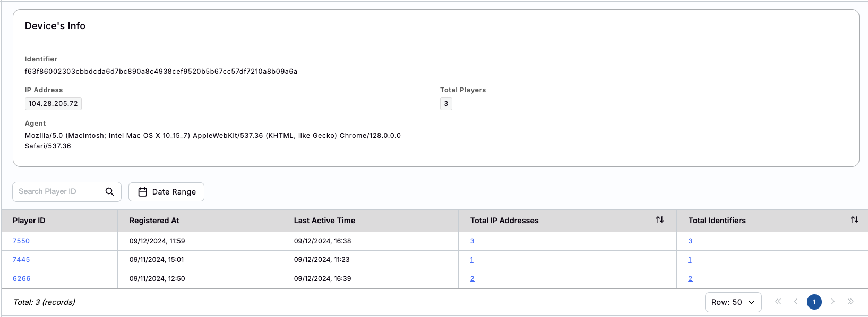The width and height of the screenshot is (868, 317).
Task: Go to first page double-chevron icon
Action: point(778,302)
